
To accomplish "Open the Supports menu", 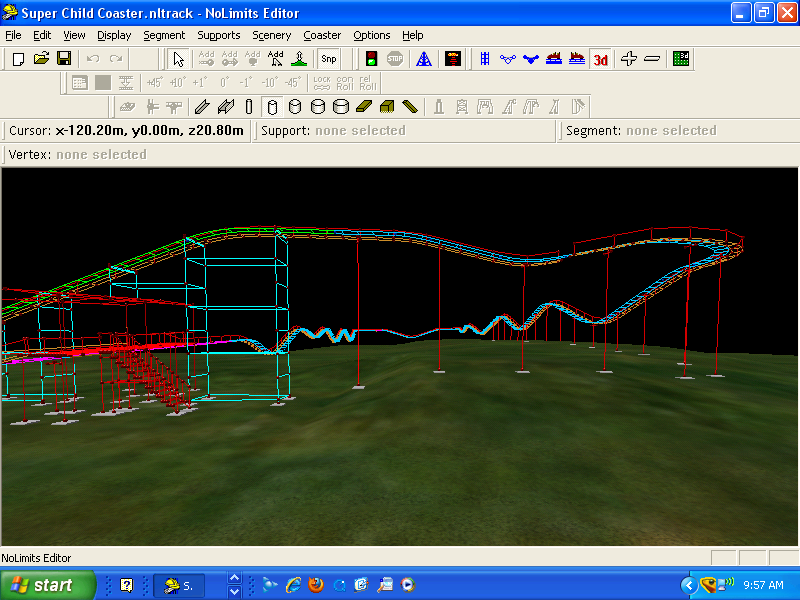I will (218, 35).
